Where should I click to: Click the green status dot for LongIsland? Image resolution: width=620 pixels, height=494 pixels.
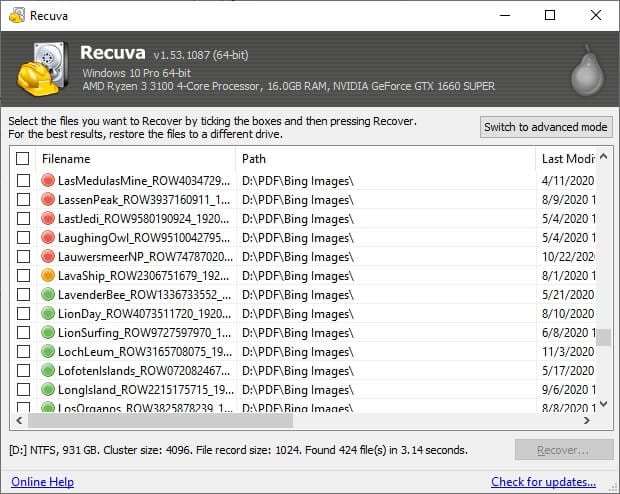[48, 389]
